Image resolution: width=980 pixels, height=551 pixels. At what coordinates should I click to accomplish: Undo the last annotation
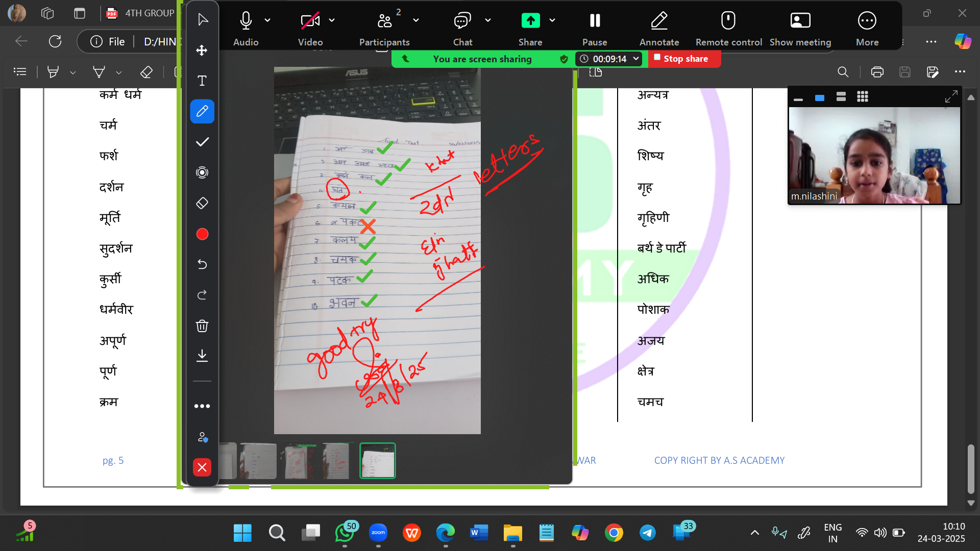(x=202, y=264)
